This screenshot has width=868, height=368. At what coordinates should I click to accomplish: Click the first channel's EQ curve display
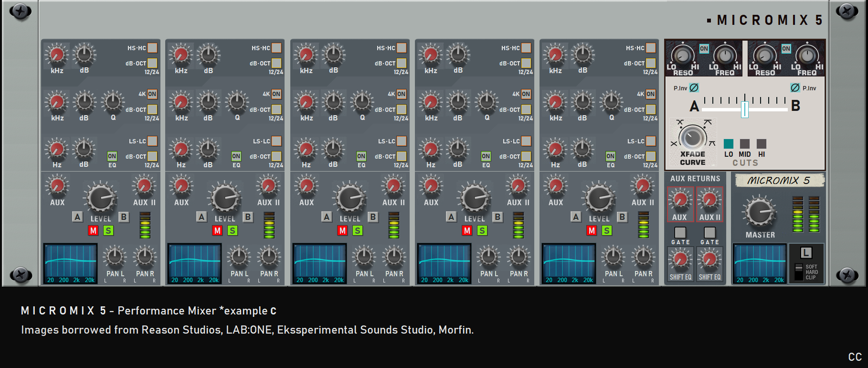pyautogui.click(x=71, y=264)
